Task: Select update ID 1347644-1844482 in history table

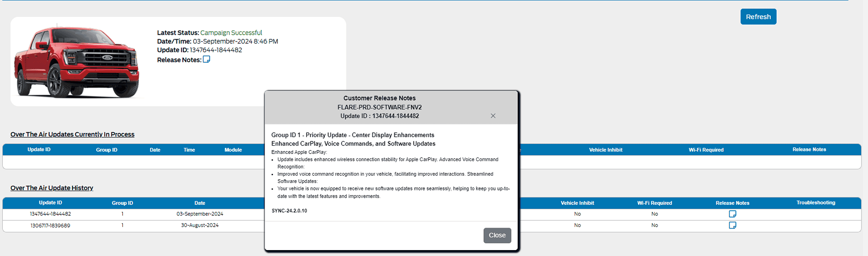Action: coord(50,214)
